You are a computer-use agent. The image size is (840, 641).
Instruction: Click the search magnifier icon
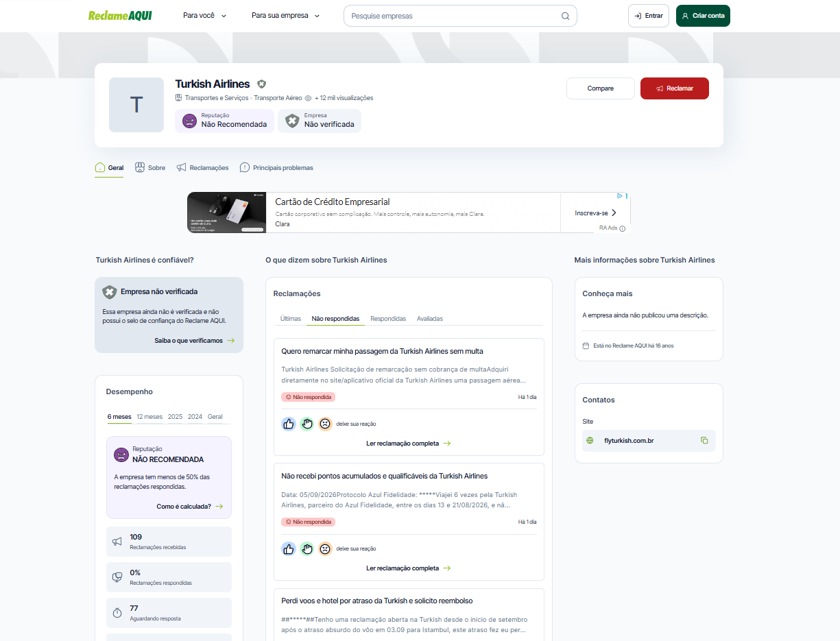pyautogui.click(x=566, y=16)
